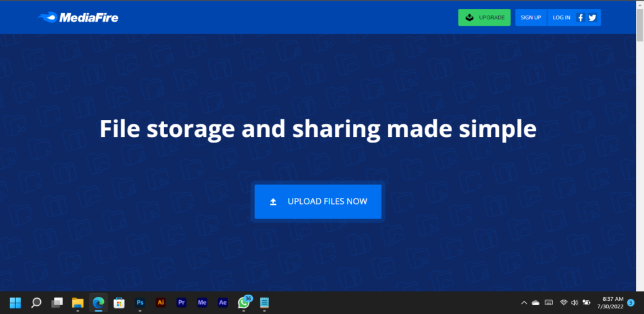
Task: Open Adobe Photoshop from the taskbar
Action: [140, 303]
